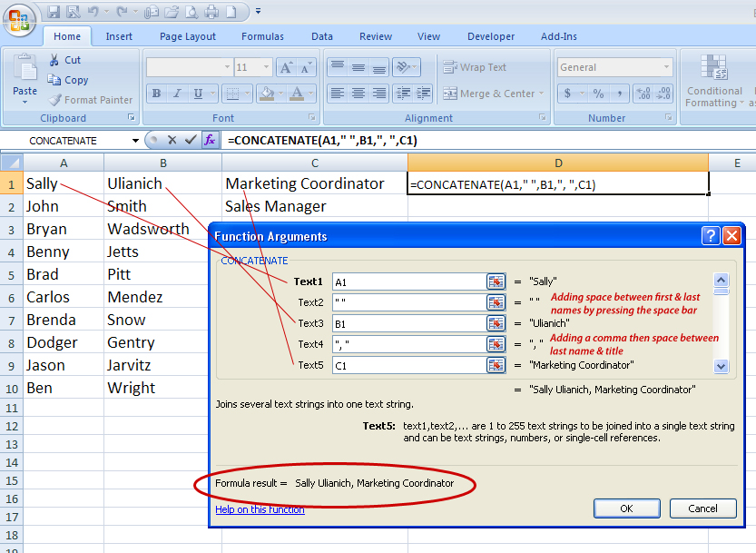Collapse dialog using the Text1 range selector
The image size is (756, 553).
[496, 282]
